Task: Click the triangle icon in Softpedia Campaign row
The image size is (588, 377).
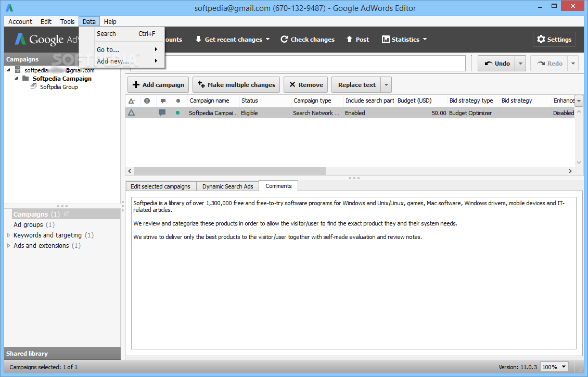Action: (x=131, y=112)
